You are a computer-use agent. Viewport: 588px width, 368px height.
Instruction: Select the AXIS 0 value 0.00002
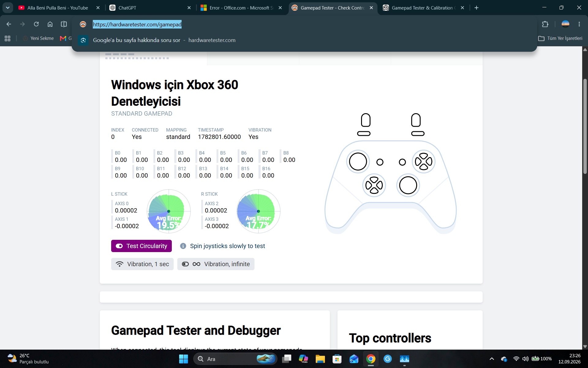pos(126,210)
